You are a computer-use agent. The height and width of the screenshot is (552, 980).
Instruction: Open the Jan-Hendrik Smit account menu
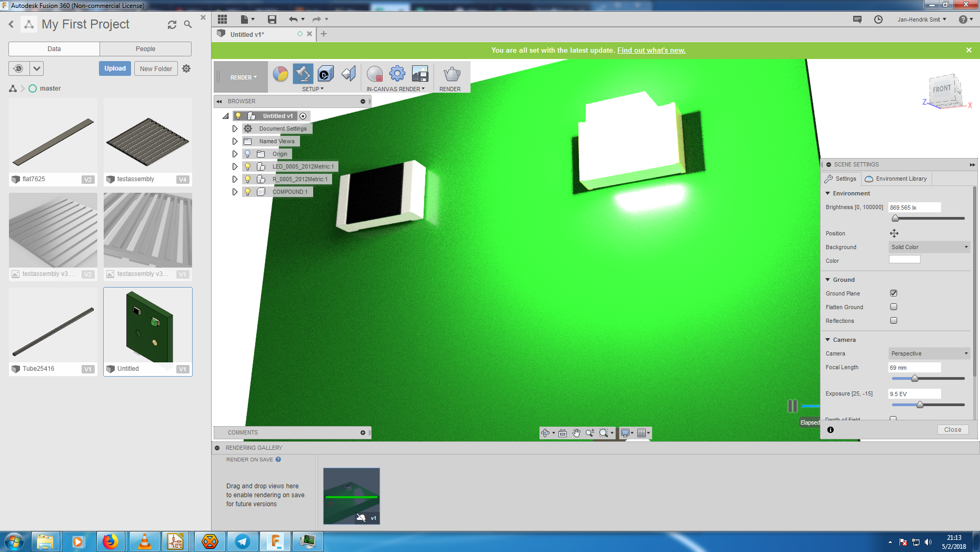click(922, 19)
